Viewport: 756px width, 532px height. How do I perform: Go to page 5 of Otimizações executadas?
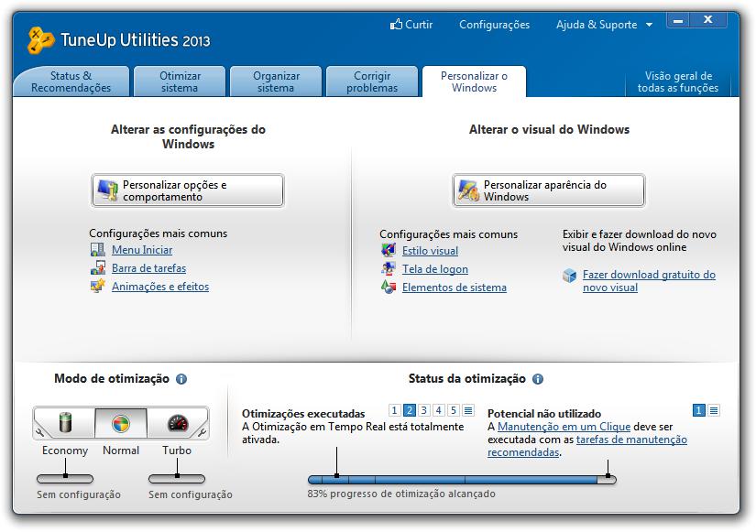point(454,410)
